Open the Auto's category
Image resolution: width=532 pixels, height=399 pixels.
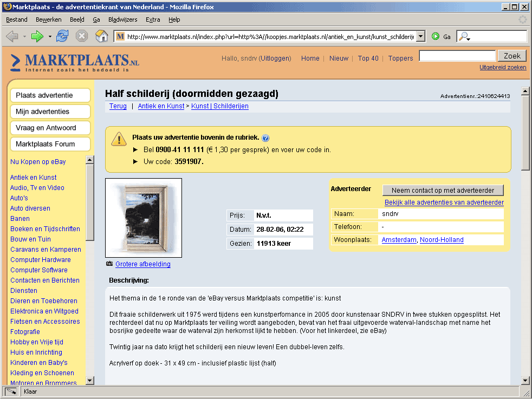(x=19, y=198)
